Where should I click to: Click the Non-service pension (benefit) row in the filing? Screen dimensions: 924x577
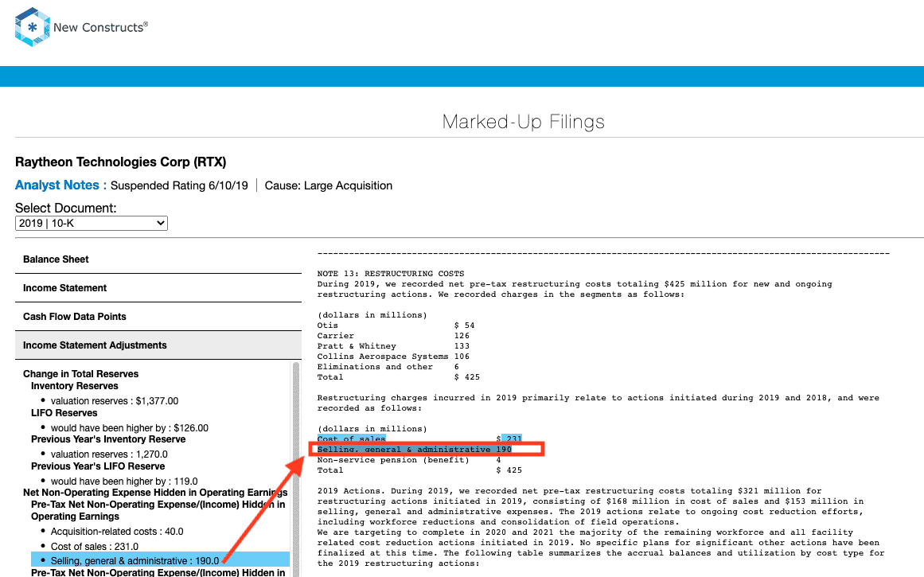(409, 460)
